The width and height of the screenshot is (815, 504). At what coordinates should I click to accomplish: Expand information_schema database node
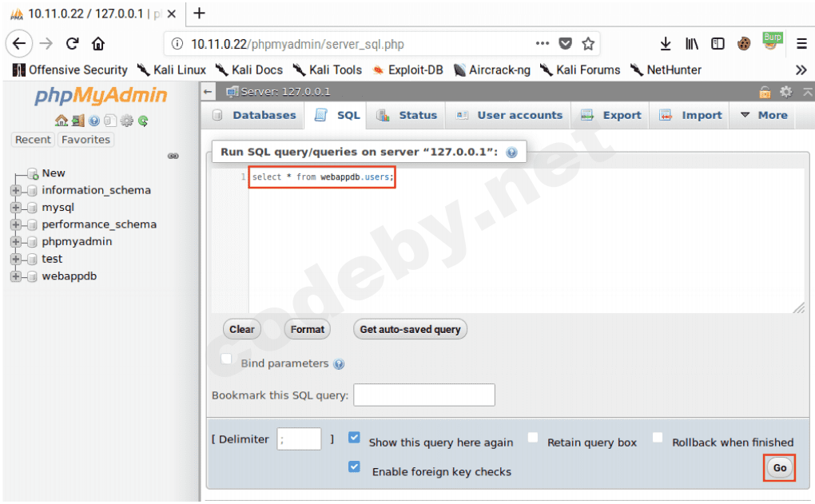pos(16,190)
